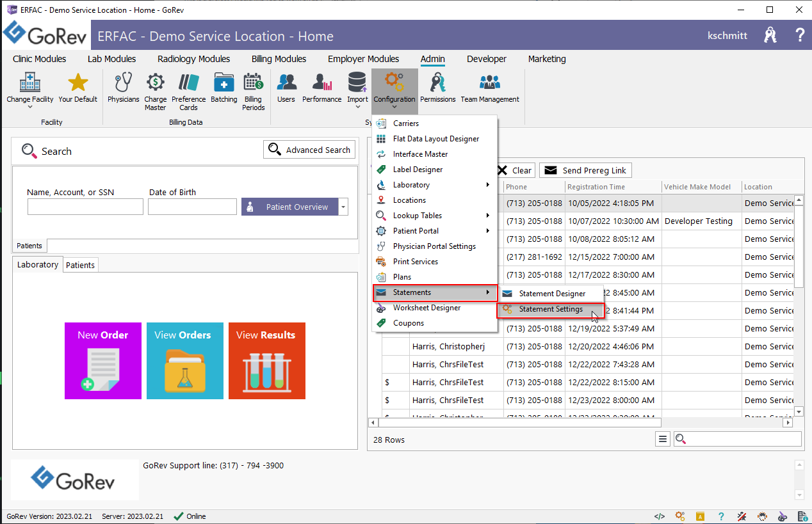Open Billing Periods calendar icon
812x524 pixels.
click(x=253, y=83)
